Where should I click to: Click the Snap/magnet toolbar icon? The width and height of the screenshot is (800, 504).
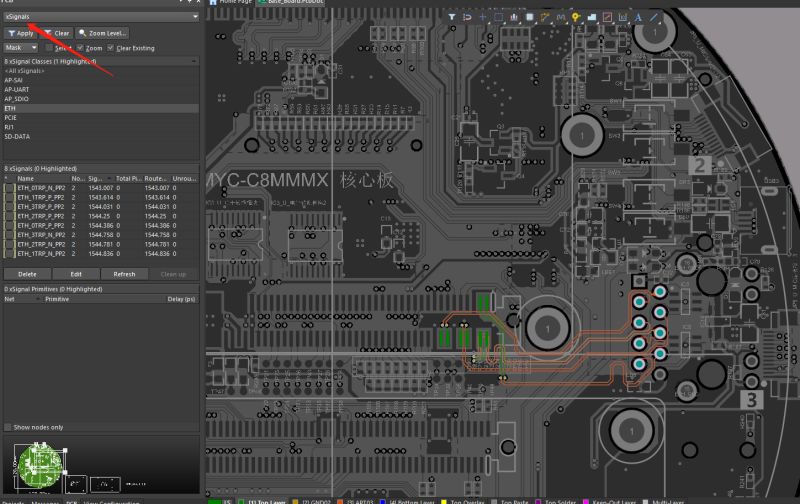tap(467, 17)
